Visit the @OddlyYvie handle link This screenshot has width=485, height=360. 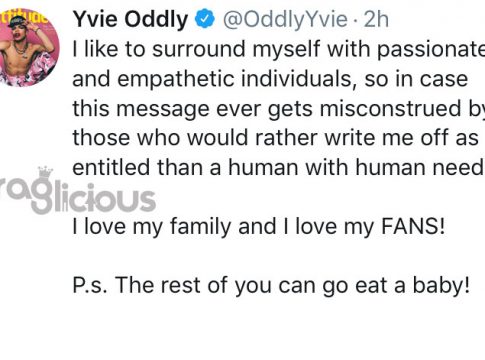286,20
